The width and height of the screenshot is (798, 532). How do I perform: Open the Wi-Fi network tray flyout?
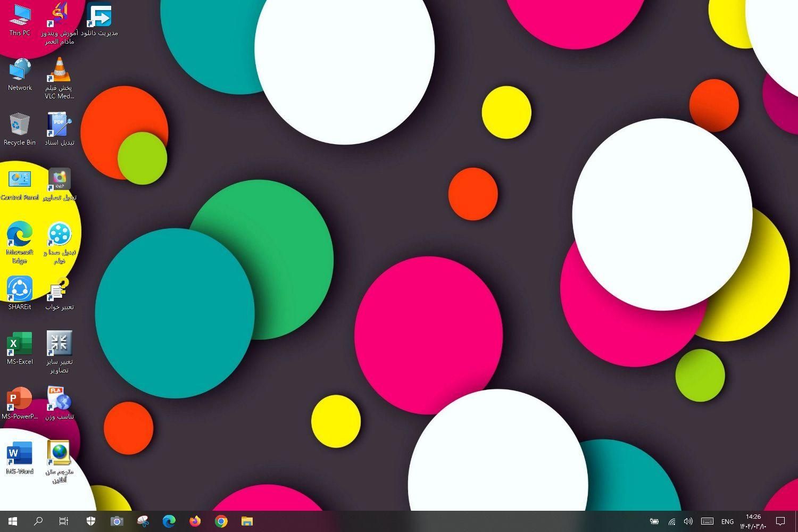672,522
